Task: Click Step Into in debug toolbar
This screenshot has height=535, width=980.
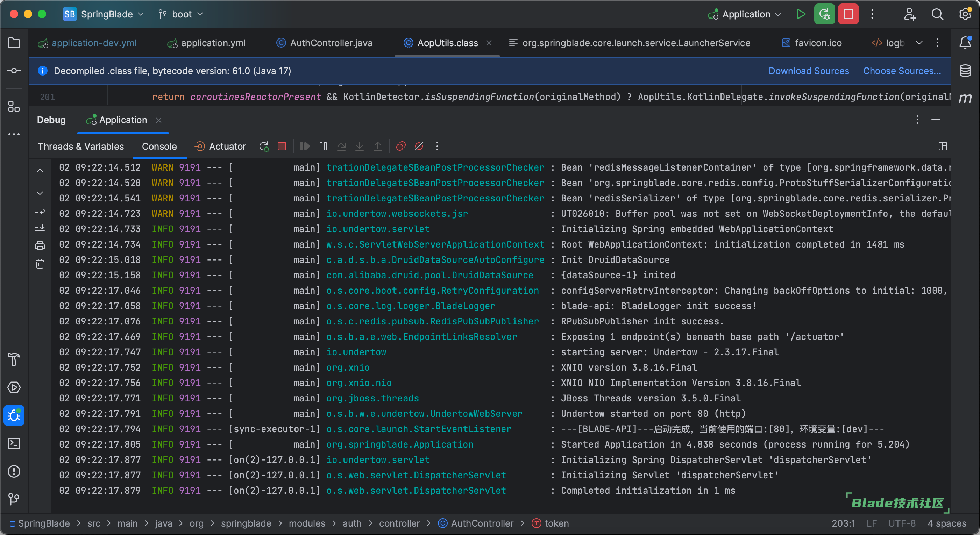Action: click(360, 147)
